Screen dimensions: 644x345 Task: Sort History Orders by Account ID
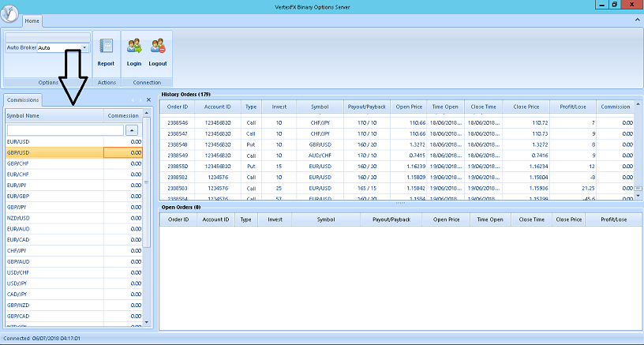coord(218,107)
